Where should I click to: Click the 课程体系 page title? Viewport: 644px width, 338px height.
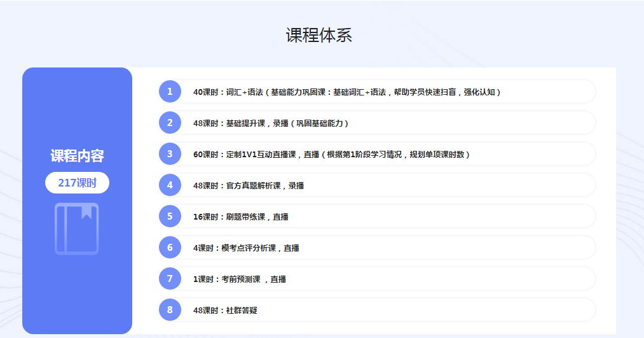319,35
